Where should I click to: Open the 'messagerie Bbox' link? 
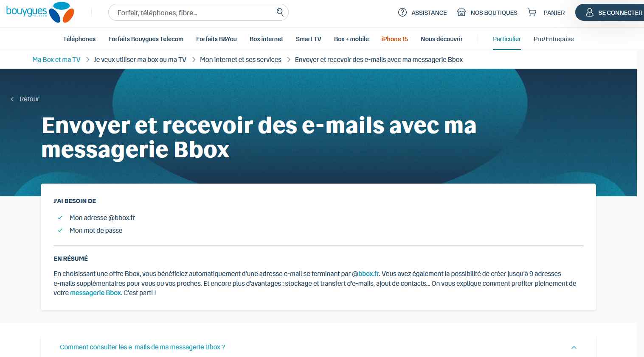[96, 293]
